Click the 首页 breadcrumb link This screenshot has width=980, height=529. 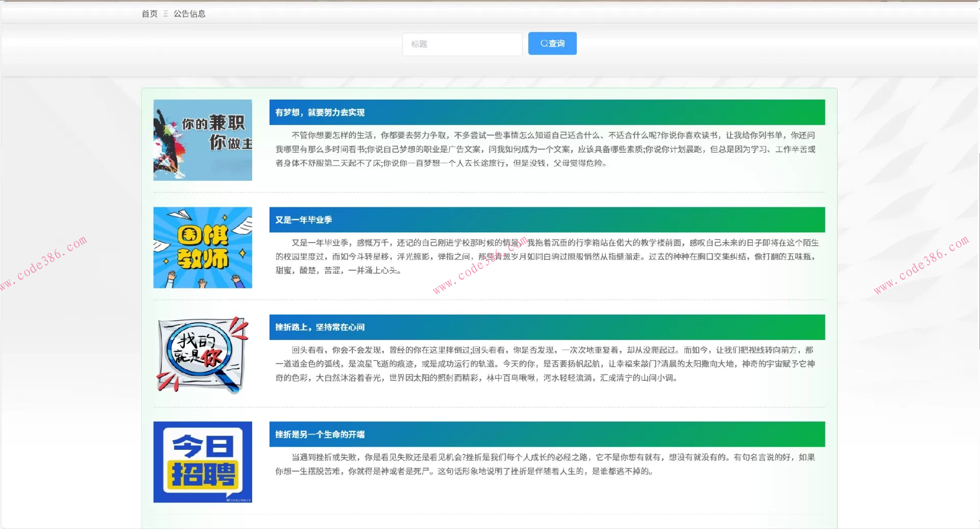coord(150,14)
